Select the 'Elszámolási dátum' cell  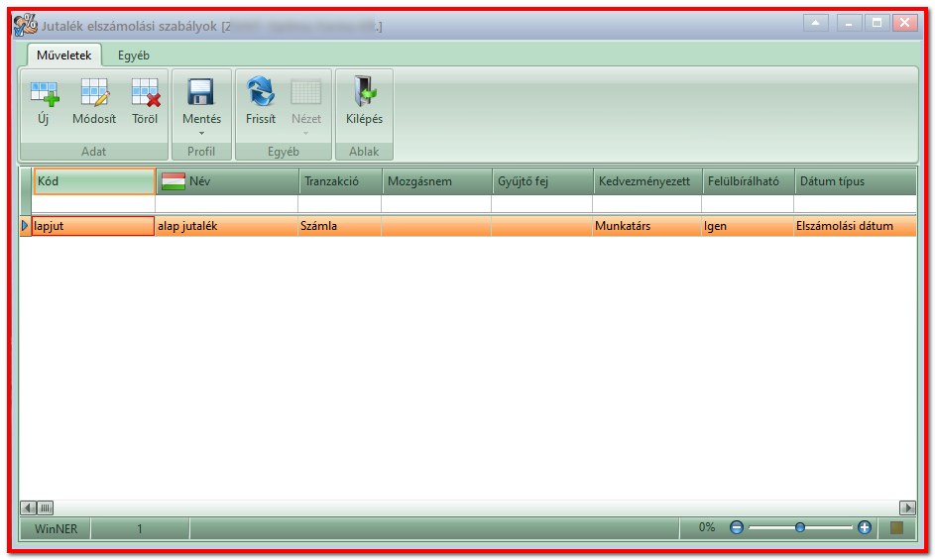tap(855, 226)
